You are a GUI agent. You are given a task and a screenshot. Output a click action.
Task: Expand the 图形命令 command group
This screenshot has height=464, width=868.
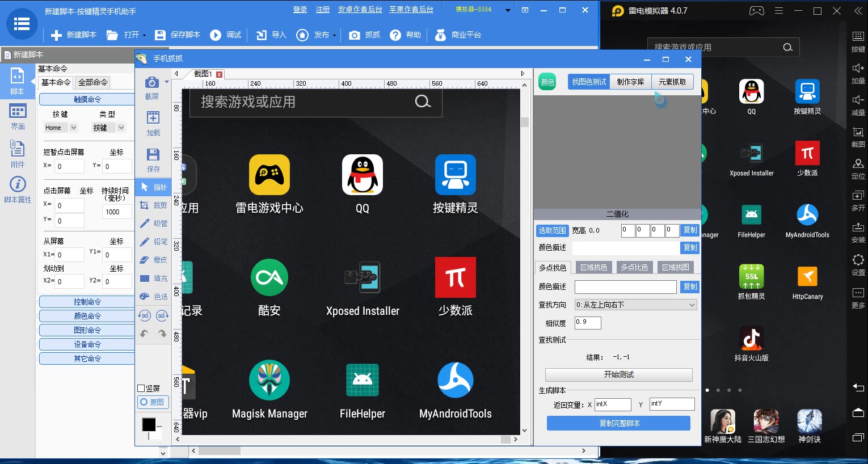(x=87, y=330)
